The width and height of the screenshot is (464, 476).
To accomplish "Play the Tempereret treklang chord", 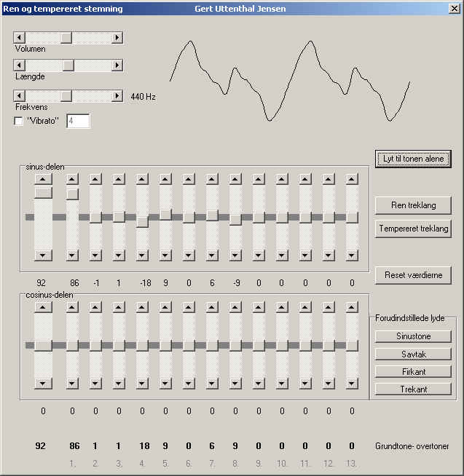I will pos(413,229).
